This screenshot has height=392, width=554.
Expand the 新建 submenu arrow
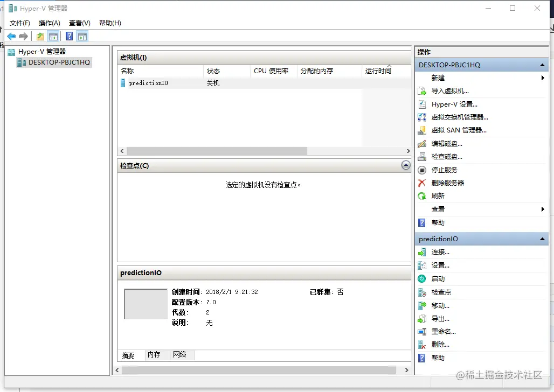tap(543, 78)
